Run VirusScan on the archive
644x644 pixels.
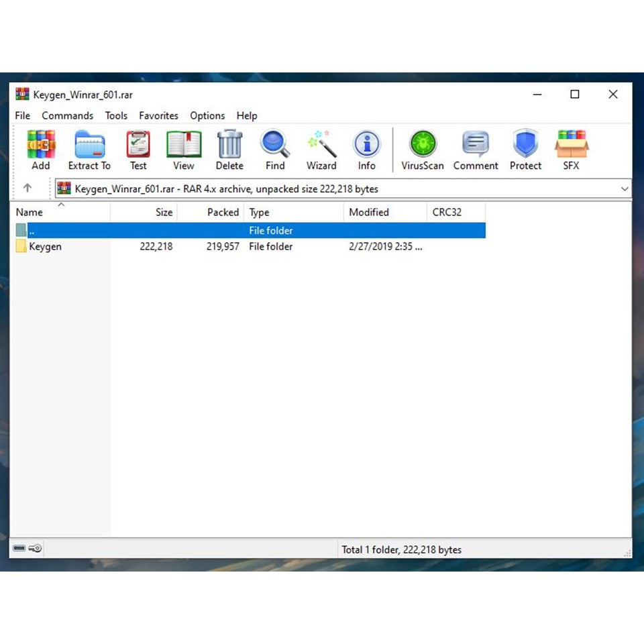click(x=423, y=150)
